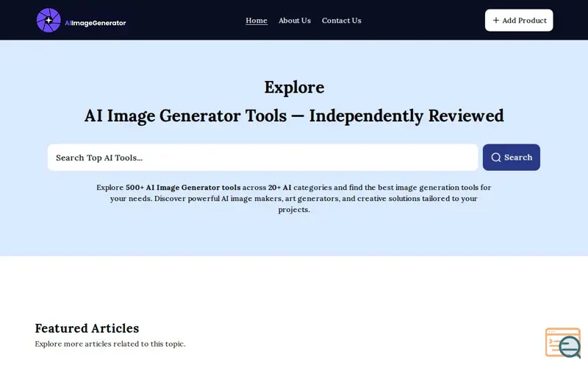
Task: Go to the Home nav link
Action: click(257, 21)
